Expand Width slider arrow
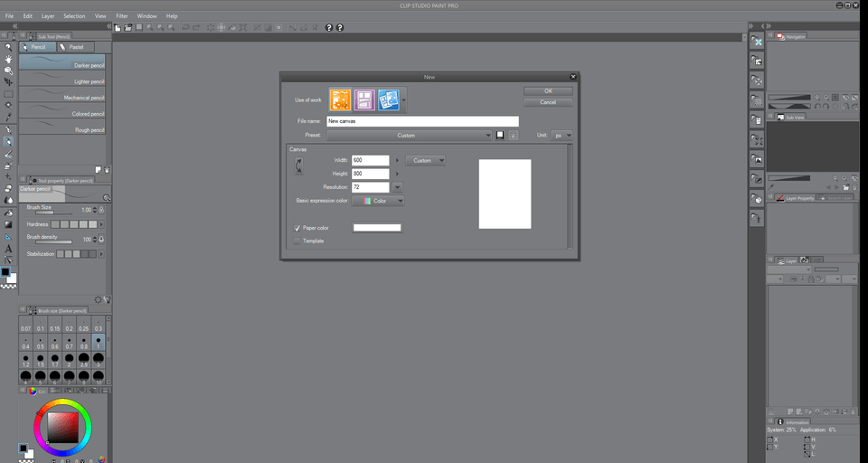The image size is (868, 463). click(397, 161)
